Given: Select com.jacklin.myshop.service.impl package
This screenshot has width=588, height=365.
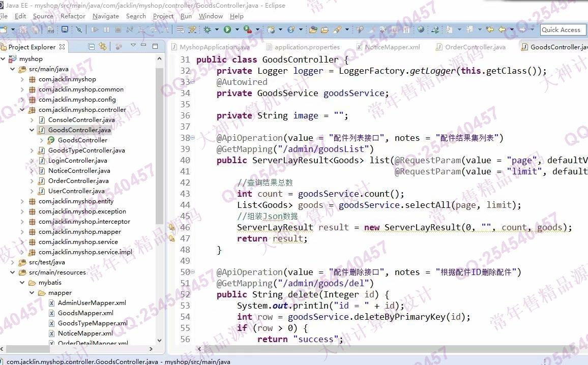Looking at the screenshot, I should click(85, 252).
